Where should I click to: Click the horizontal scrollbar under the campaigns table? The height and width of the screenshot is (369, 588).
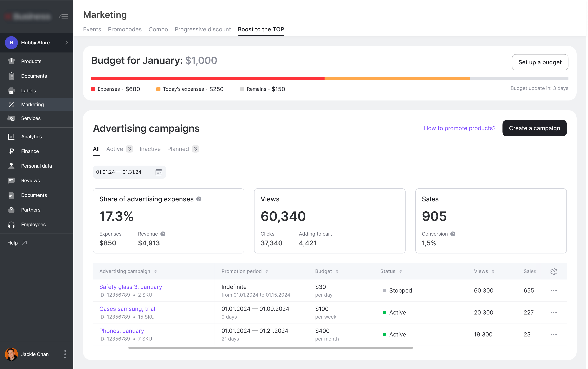click(270, 348)
